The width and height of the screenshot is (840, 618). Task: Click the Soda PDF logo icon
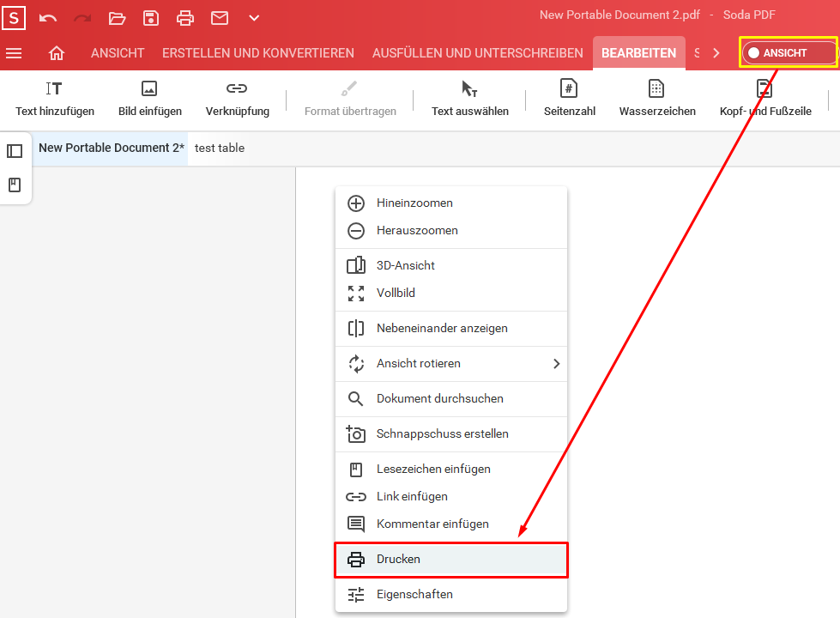click(x=14, y=18)
